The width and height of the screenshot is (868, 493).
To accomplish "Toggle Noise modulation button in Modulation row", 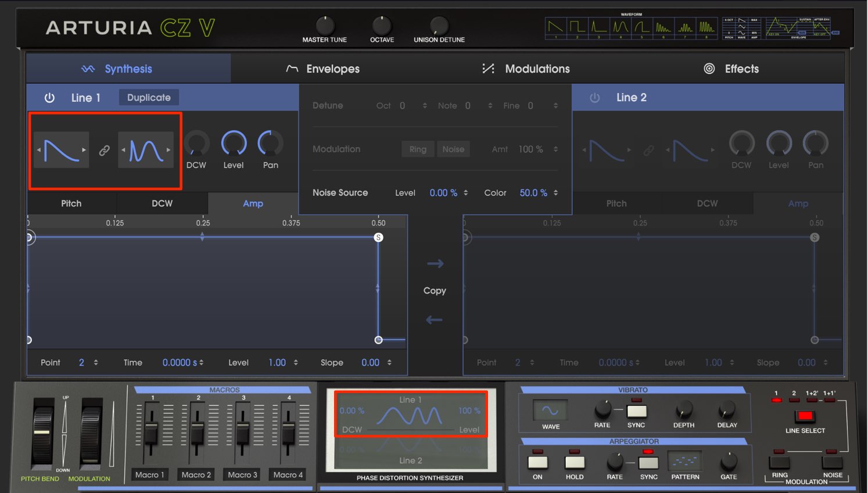I will [453, 149].
